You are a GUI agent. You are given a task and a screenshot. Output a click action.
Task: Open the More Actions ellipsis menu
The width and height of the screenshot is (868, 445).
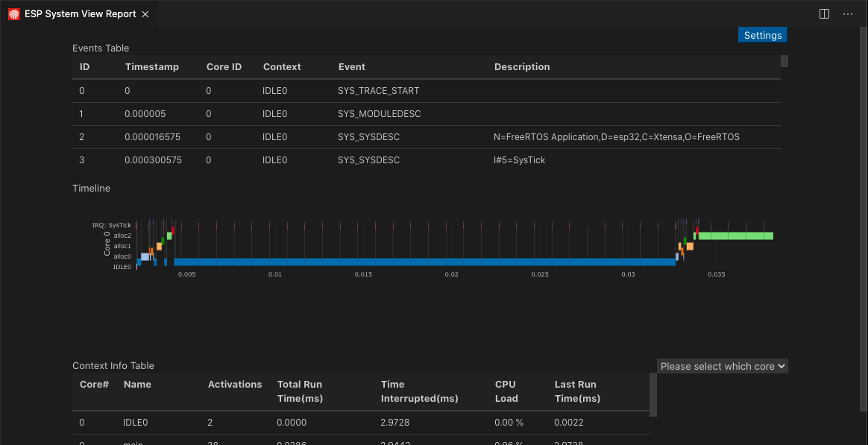point(847,14)
